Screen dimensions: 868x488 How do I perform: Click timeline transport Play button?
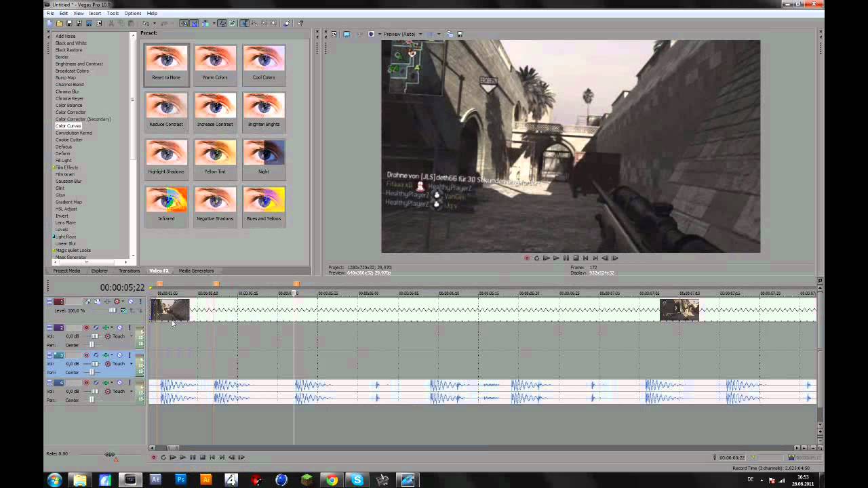tap(182, 457)
